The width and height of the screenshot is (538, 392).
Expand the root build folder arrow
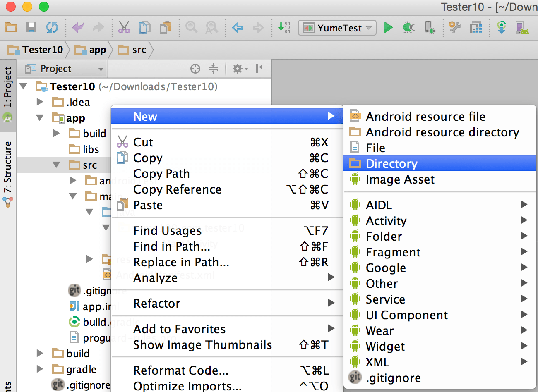tap(40, 354)
